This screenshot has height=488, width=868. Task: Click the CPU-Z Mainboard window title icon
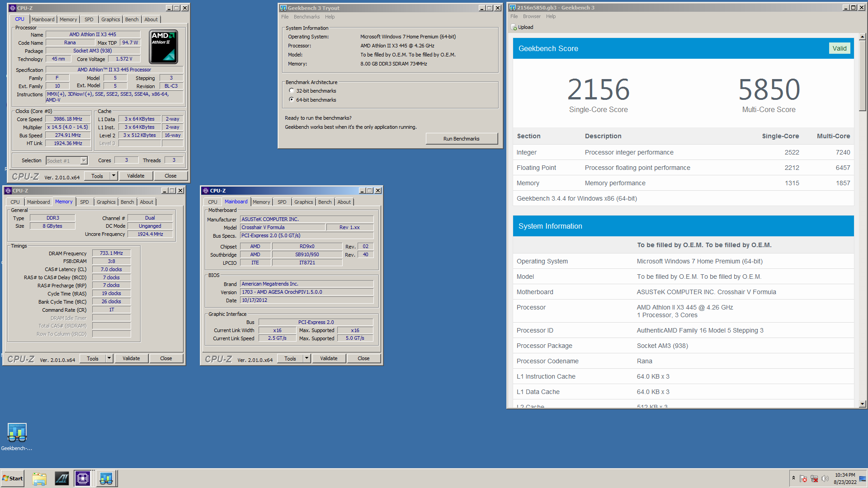206,191
